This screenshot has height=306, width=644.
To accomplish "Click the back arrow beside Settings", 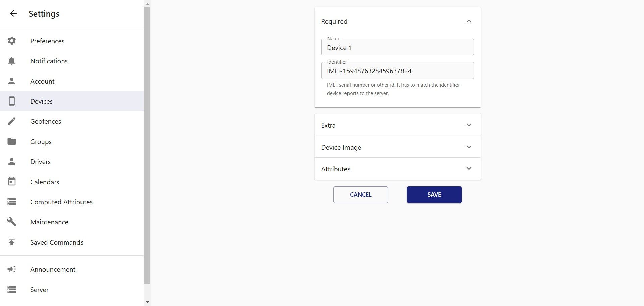I will click(13, 13).
